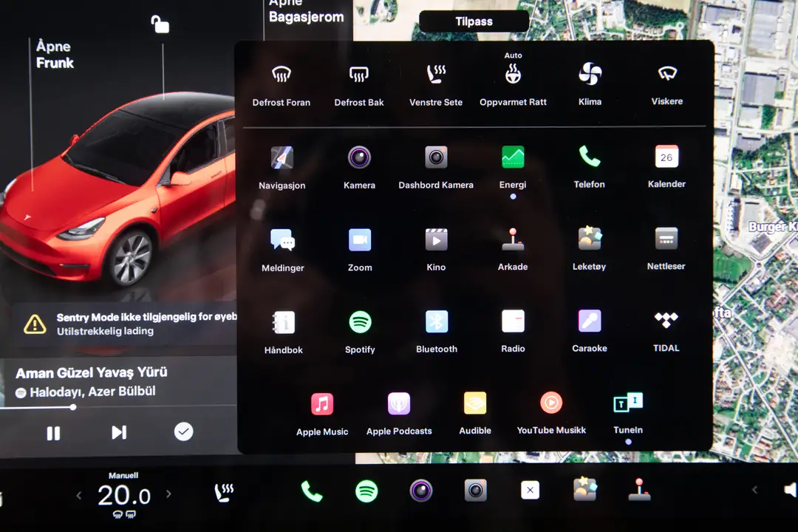
Task: Open the TIDAL app
Action: pyautogui.click(x=666, y=331)
